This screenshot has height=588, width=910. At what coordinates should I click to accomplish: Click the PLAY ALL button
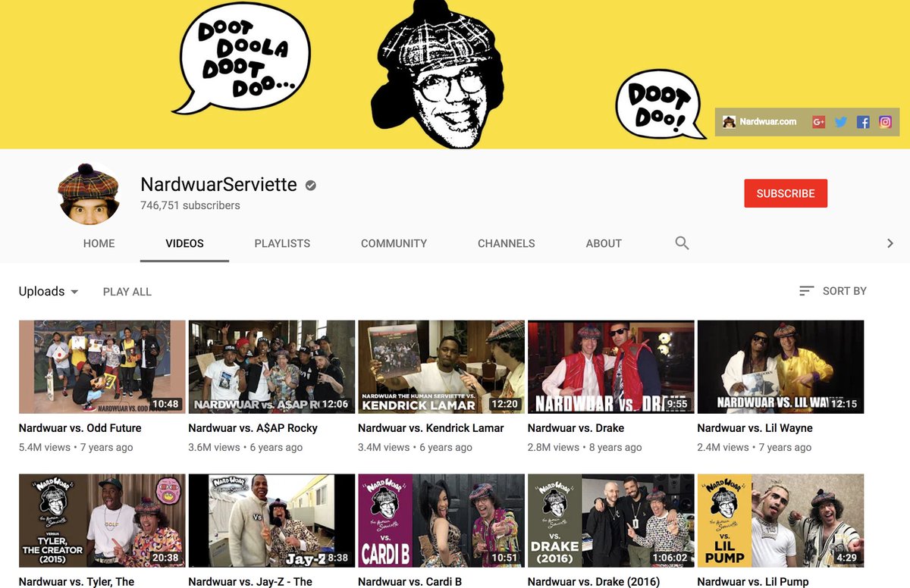point(127,292)
